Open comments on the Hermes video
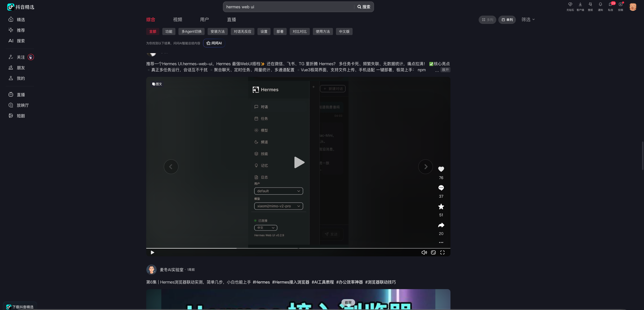Screen dimensions: 644x310 pos(441,188)
